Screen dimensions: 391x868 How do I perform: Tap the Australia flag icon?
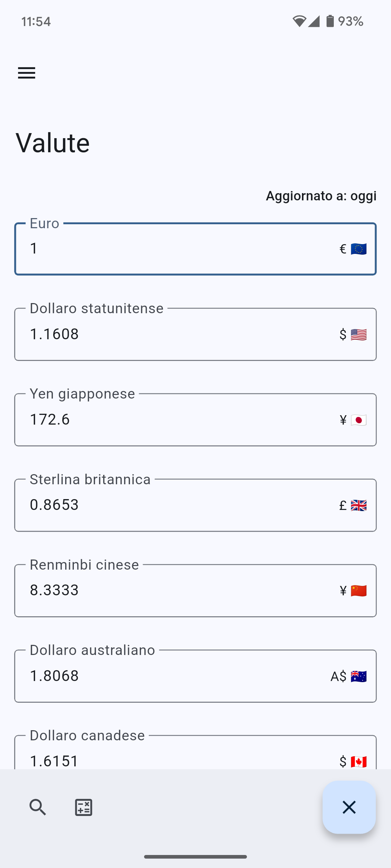pos(358,676)
